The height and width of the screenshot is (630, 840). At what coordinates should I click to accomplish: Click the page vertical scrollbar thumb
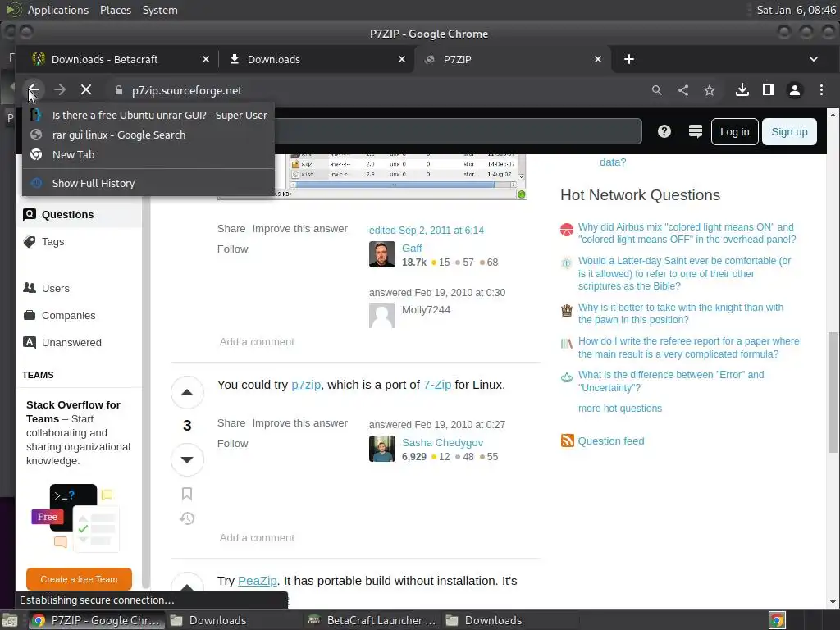[x=833, y=393]
